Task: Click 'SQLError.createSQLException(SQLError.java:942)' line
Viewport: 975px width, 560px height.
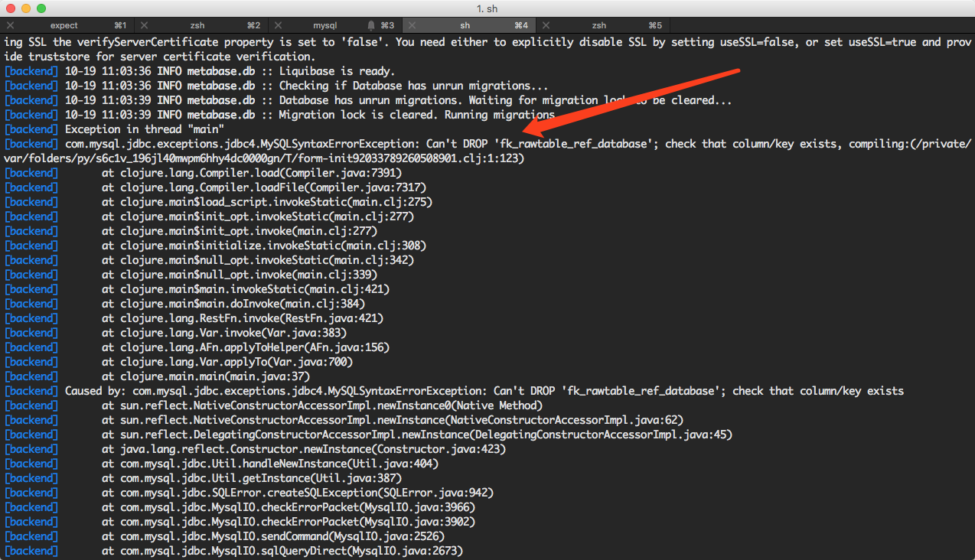Action: pyautogui.click(x=249, y=493)
